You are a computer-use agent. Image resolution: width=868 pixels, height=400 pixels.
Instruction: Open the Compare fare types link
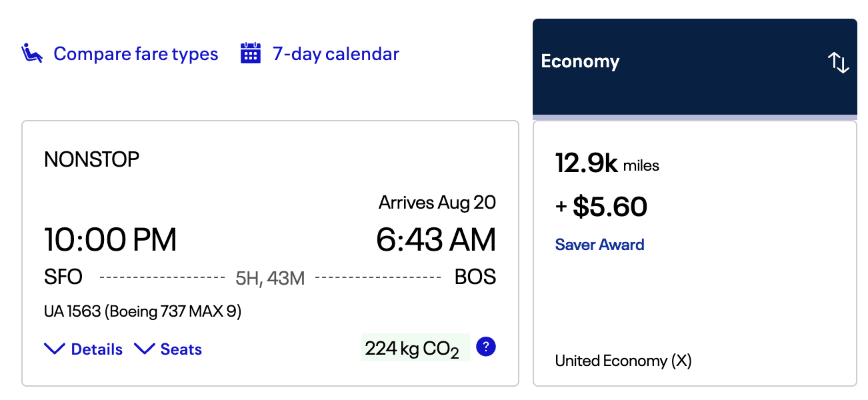(135, 54)
